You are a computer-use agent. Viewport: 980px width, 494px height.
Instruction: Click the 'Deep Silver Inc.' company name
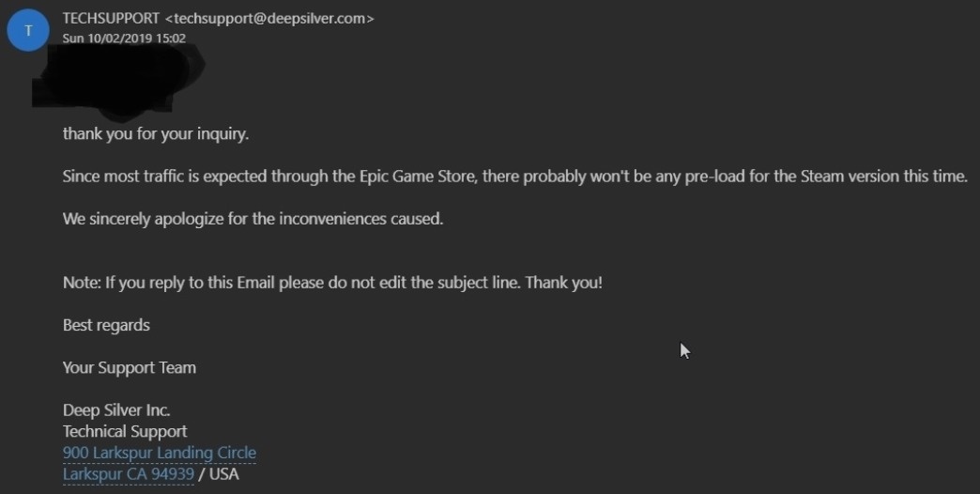[116, 410]
